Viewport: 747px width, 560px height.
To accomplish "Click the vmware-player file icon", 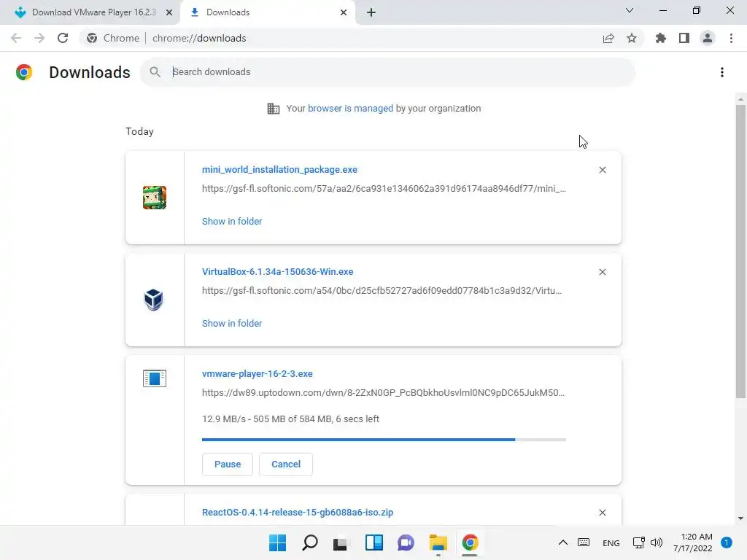I will (155, 378).
